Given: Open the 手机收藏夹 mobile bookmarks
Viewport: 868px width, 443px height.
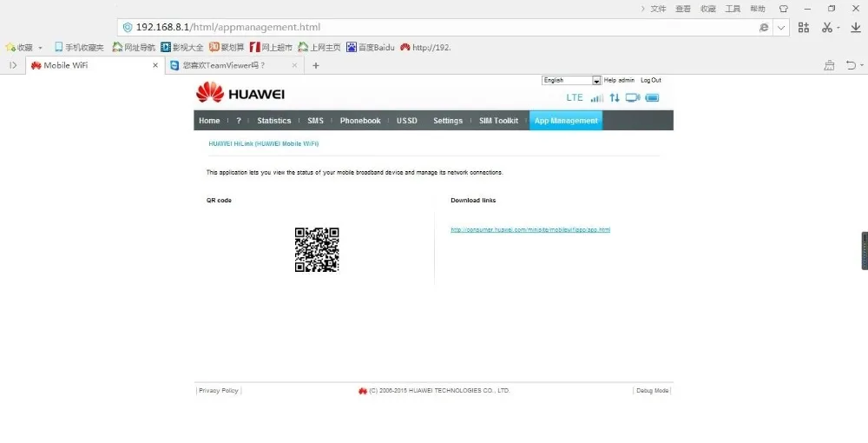Looking at the screenshot, I should [79, 48].
